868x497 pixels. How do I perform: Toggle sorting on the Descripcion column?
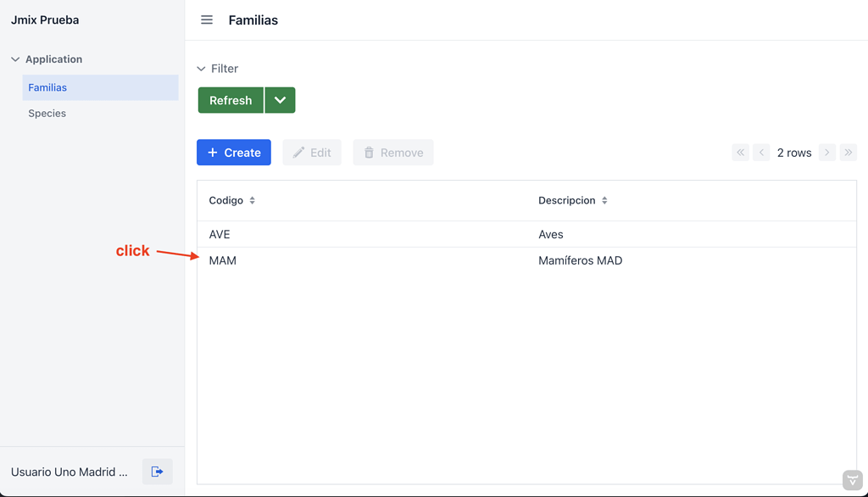604,200
